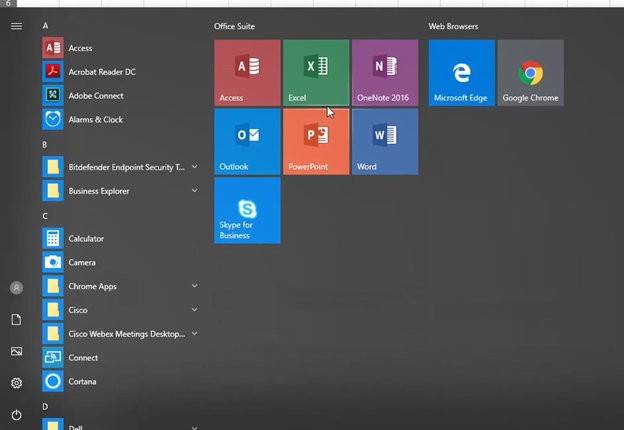Expand the Bitdefender Endpoint Security chevron
Viewport: 624px width, 430px height.
[195, 167]
